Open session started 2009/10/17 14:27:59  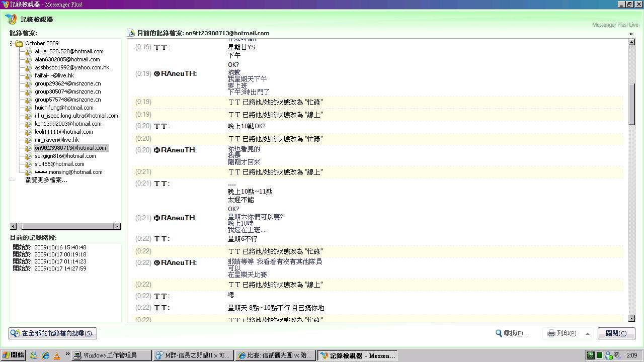click(49, 268)
